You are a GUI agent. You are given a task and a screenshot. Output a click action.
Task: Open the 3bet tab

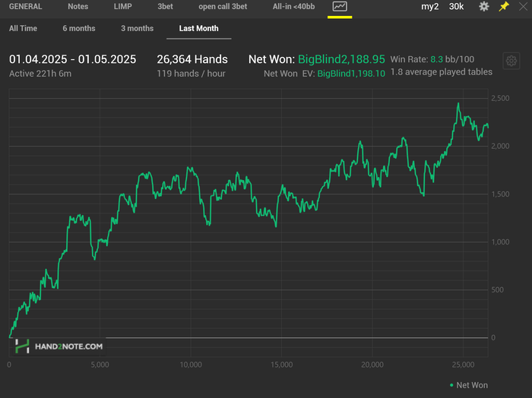(x=165, y=6)
